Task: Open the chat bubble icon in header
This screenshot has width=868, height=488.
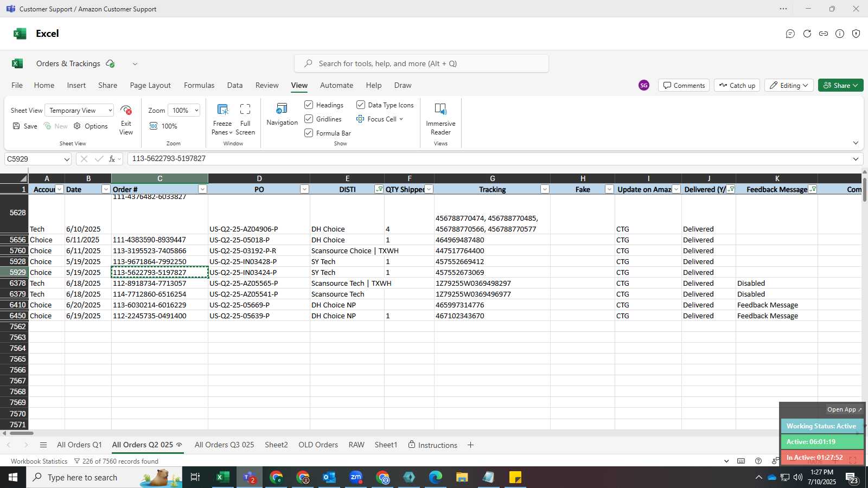Action: coord(790,34)
